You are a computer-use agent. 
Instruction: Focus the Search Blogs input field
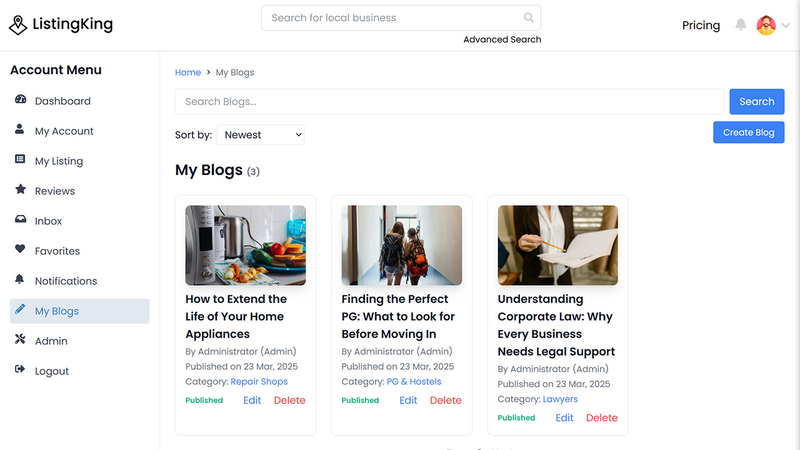(449, 102)
